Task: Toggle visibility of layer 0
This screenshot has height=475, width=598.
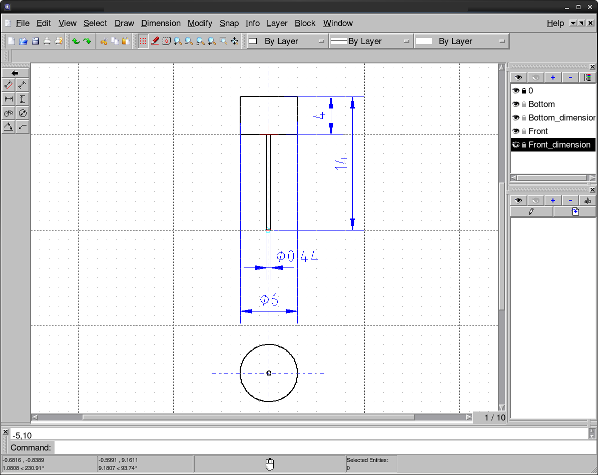Action: [x=516, y=91]
